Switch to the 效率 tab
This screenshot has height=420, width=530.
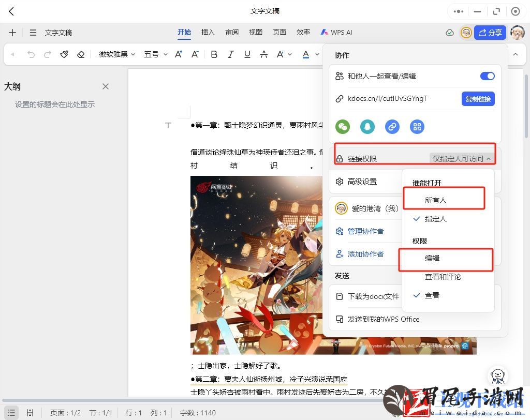coord(303,33)
